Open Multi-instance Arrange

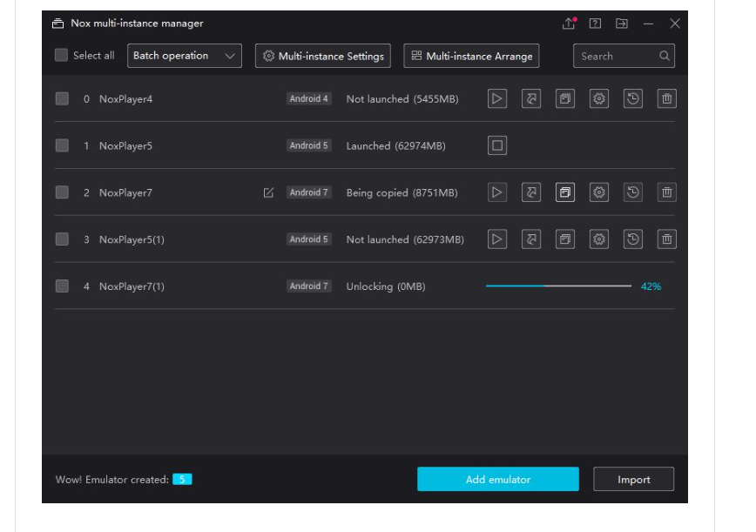(x=471, y=56)
